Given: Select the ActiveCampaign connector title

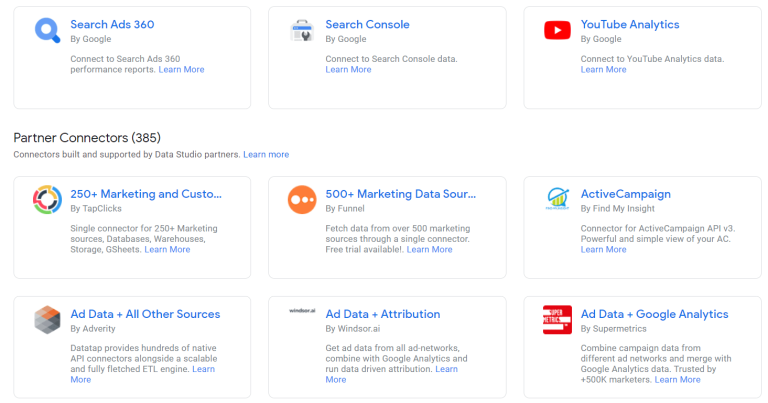Looking at the screenshot, I should coord(625,194).
